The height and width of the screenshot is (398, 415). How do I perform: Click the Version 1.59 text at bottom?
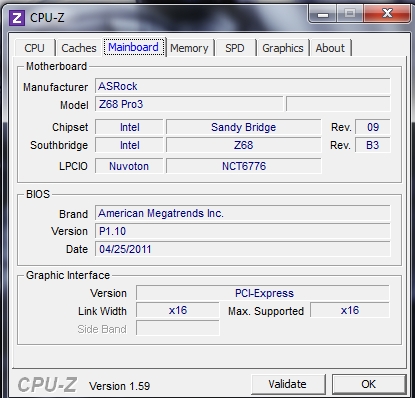pos(119,386)
